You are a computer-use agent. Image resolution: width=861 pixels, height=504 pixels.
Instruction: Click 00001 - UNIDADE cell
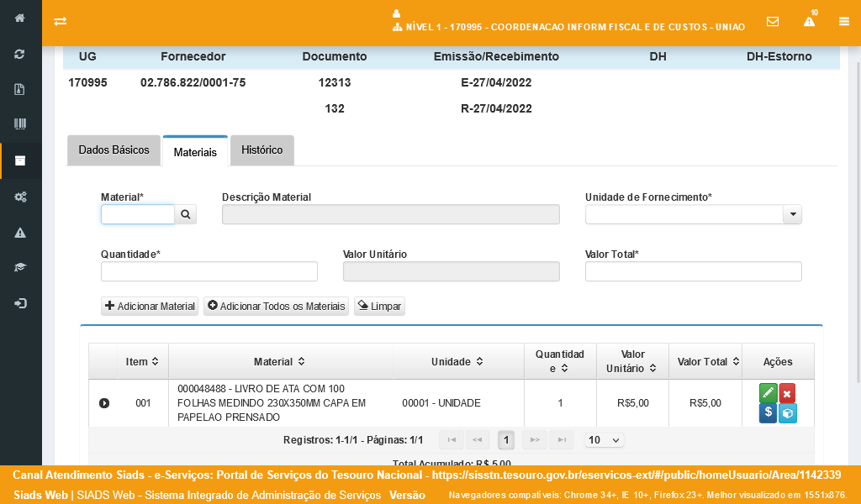pos(441,403)
